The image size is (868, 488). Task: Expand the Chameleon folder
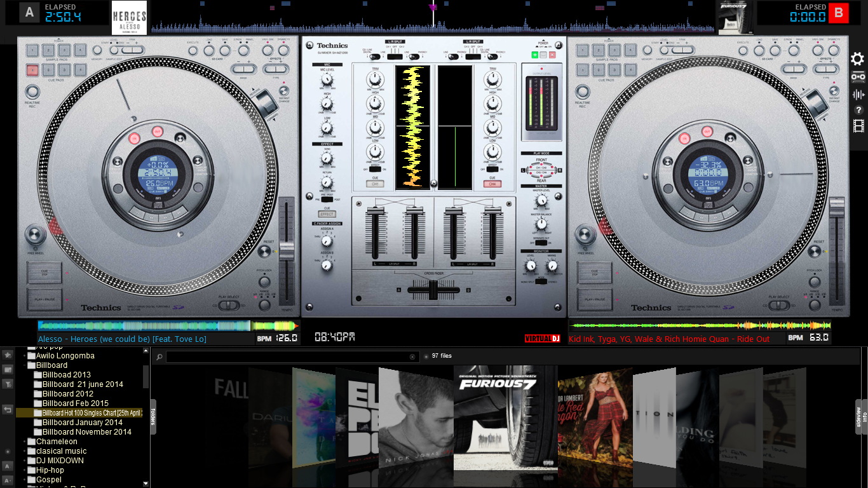point(25,442)
